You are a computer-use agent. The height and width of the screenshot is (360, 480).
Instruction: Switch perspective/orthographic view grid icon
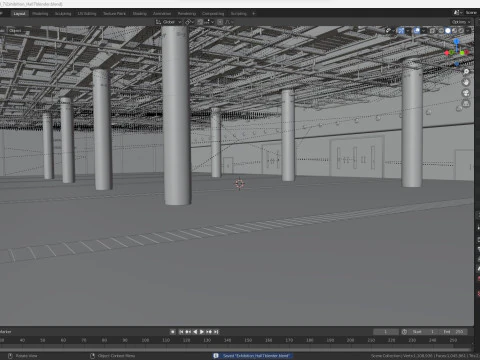click(x=466, y=104)
